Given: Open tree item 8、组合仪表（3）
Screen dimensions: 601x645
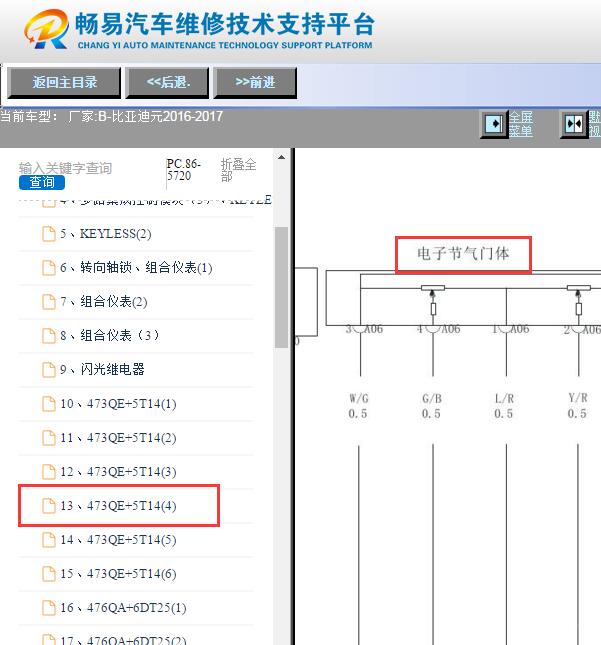Looking at the screenshot, I should click(x=109, y=336).
